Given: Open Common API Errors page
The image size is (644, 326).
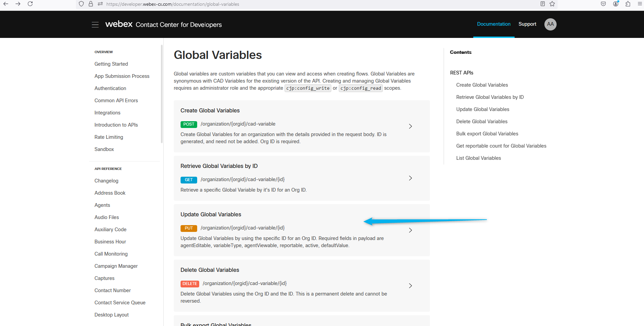Looking at the screenshot, I should tap(116, 101).
